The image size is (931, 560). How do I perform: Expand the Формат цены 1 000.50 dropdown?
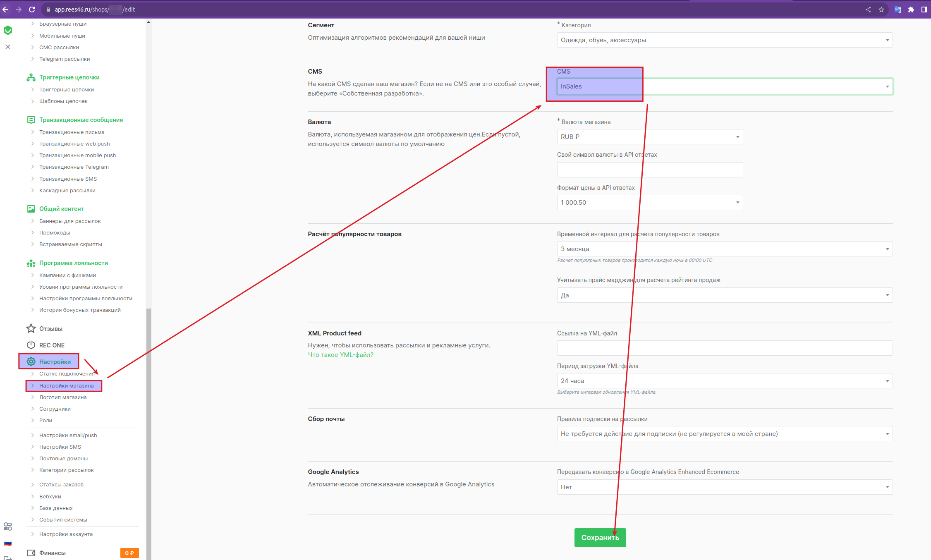click(x=649, y=203)
